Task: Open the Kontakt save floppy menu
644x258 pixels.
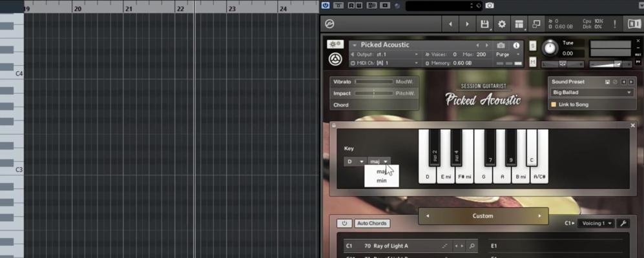Action: click(x=484, y=25)
